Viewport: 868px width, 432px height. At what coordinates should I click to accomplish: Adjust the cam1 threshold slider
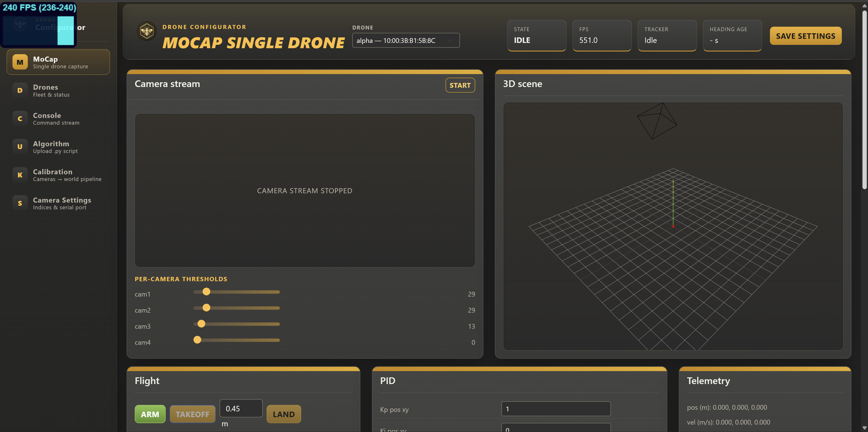[x=237, y=292]
